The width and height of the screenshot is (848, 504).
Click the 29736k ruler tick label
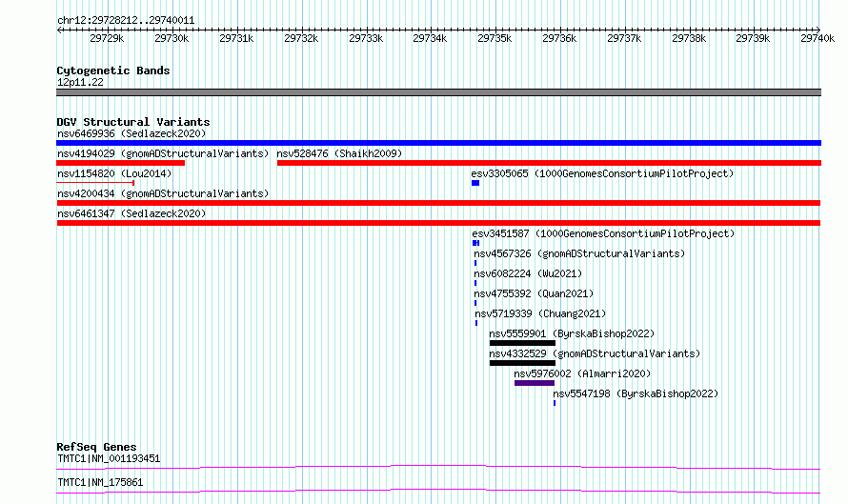pyautogui.click(x=559, y=38)
